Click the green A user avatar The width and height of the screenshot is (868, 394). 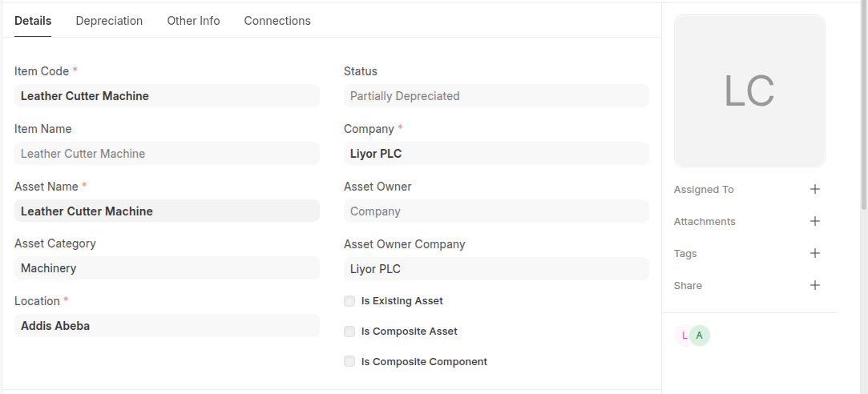700,336
